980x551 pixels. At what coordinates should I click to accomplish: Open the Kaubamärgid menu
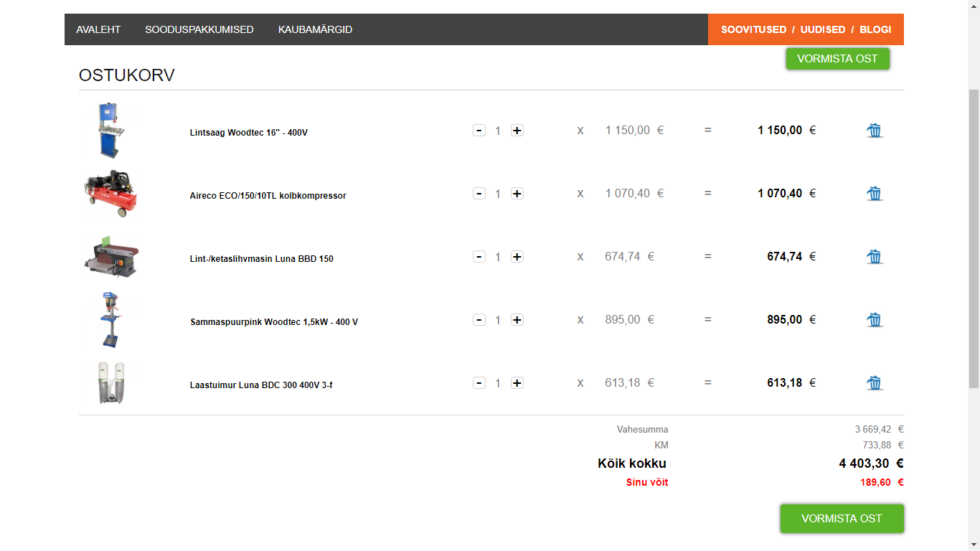(315, 29)
